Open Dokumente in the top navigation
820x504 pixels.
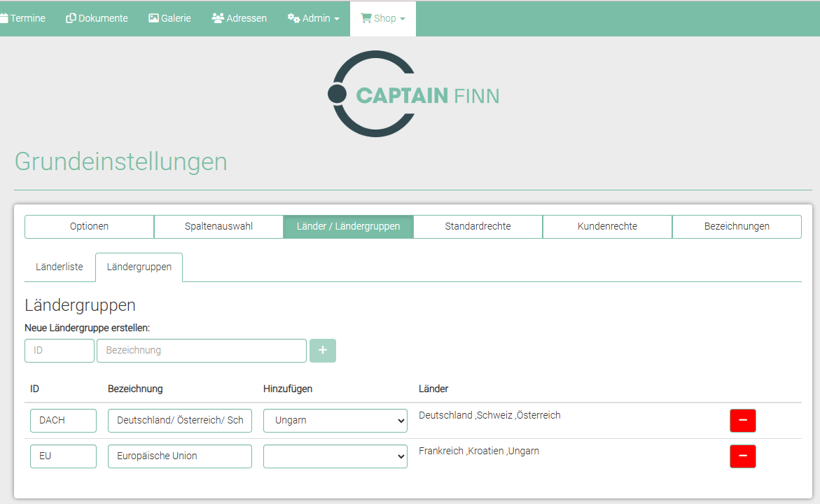click(97, 18)
